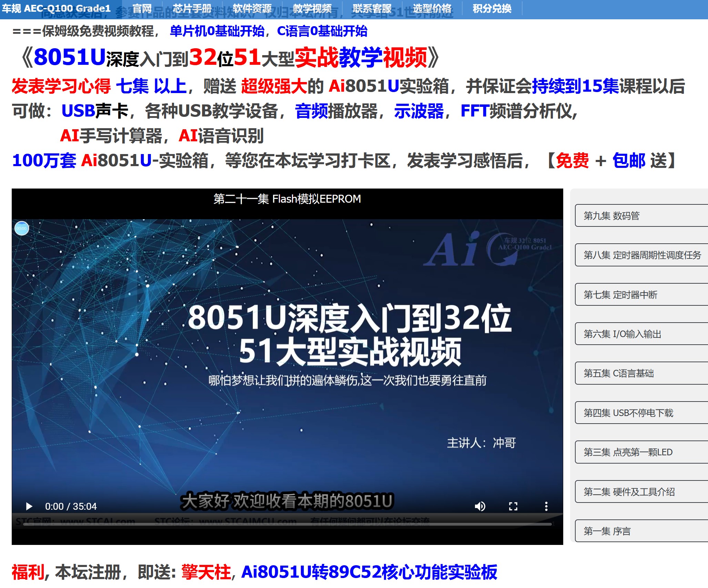Image resolution: width=708 pixels, height=588 pixels.
Task: Open the video three-dot options menu
Action: click(546, 506)
